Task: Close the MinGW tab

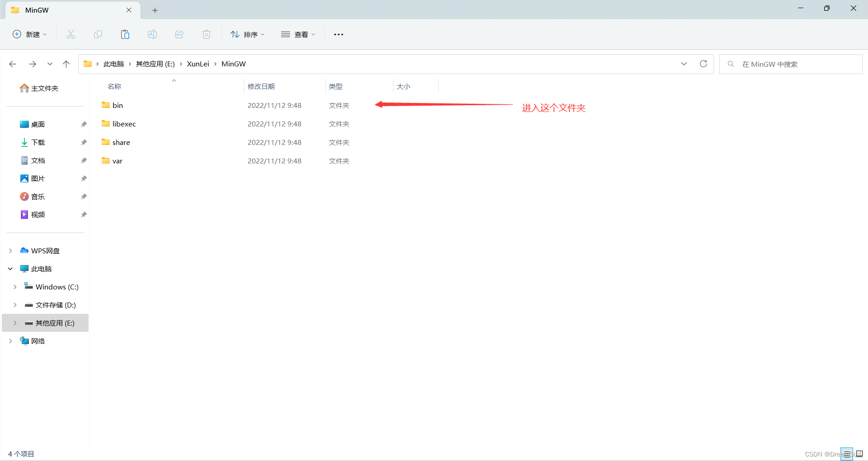Action: click(x=129, y=10)
